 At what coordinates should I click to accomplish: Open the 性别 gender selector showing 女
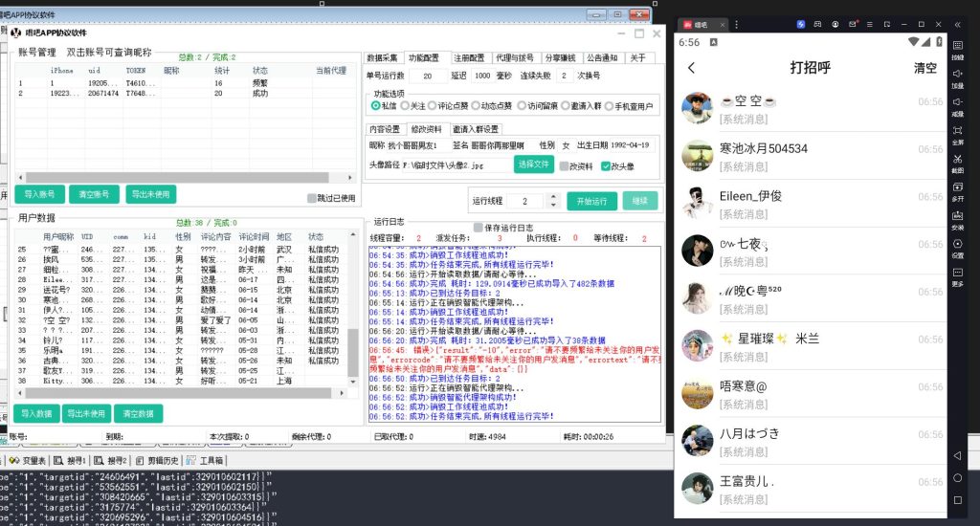(x=566, y=145)
